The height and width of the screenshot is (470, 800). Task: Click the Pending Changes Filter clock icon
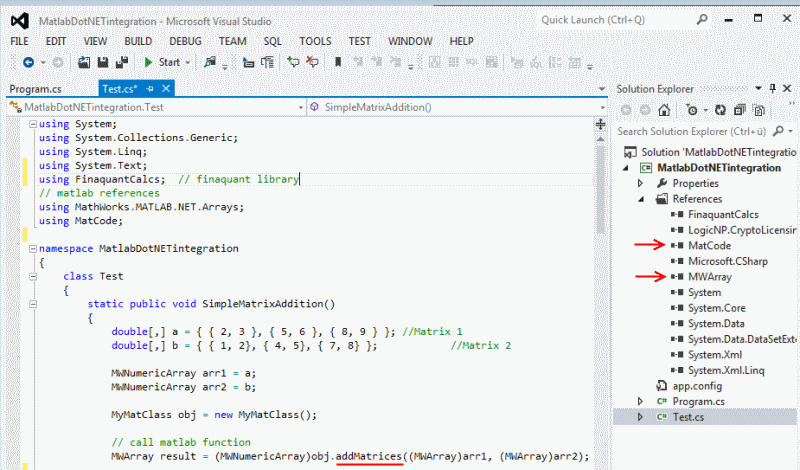point(692,110)
